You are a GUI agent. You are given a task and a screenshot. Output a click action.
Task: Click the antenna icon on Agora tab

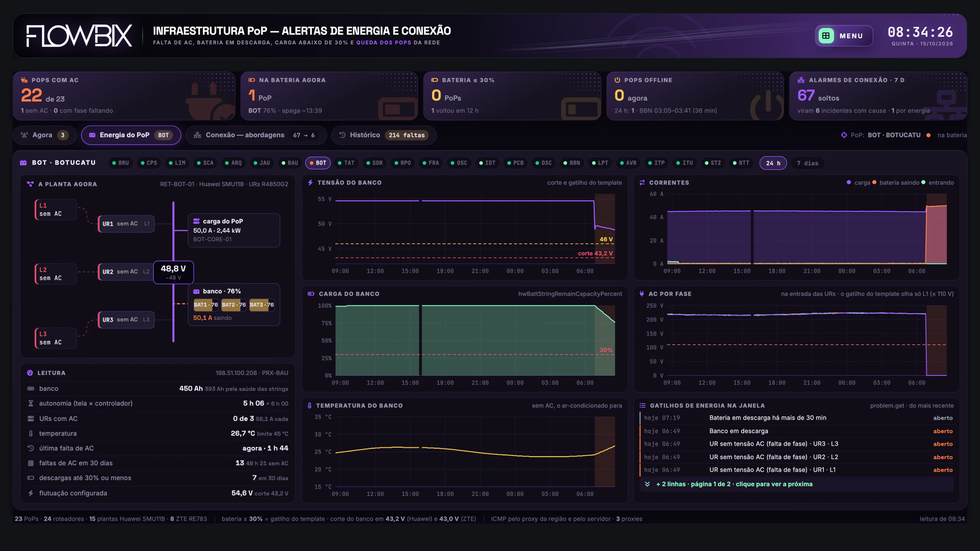tap(24, 135)
